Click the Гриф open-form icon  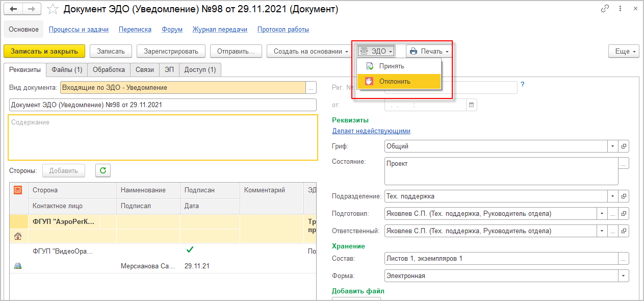tap(624, 146)
